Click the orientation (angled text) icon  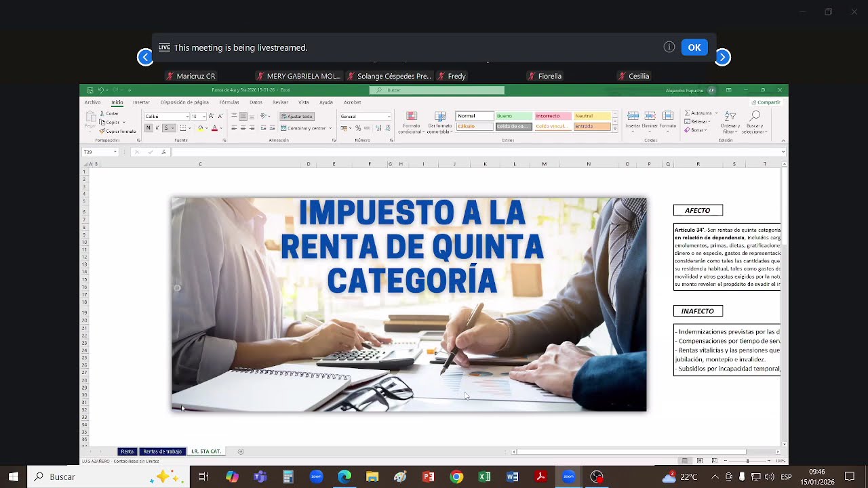(263, 116)
